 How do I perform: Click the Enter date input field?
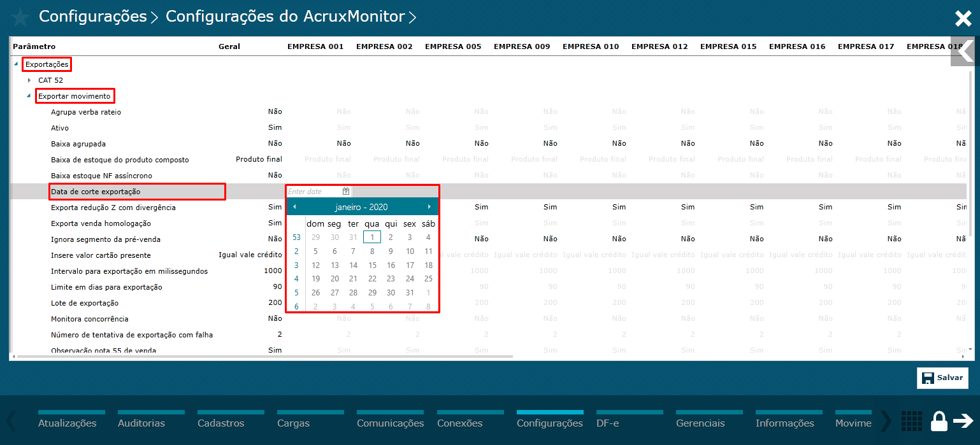click(x=314, y=191)
